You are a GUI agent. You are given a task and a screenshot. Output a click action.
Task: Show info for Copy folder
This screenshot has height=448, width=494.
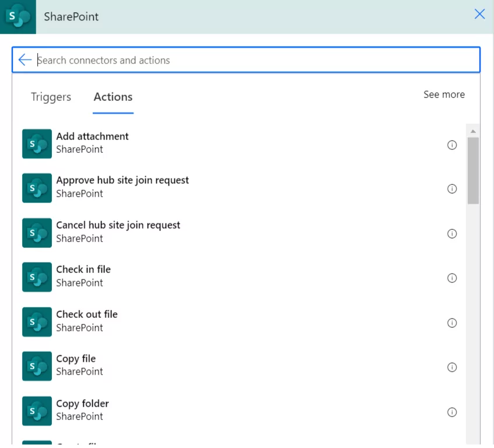[x=452, y=412]
